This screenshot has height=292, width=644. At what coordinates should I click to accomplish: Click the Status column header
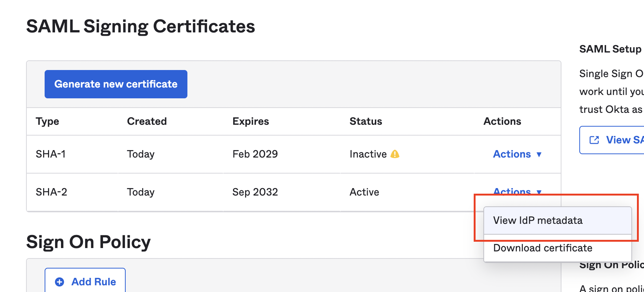click(366, 121)
